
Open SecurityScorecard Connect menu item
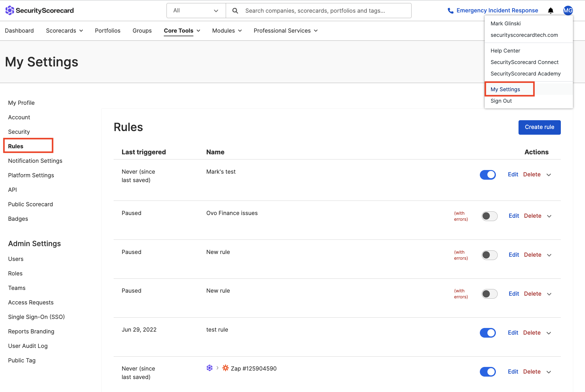[524, 62]
